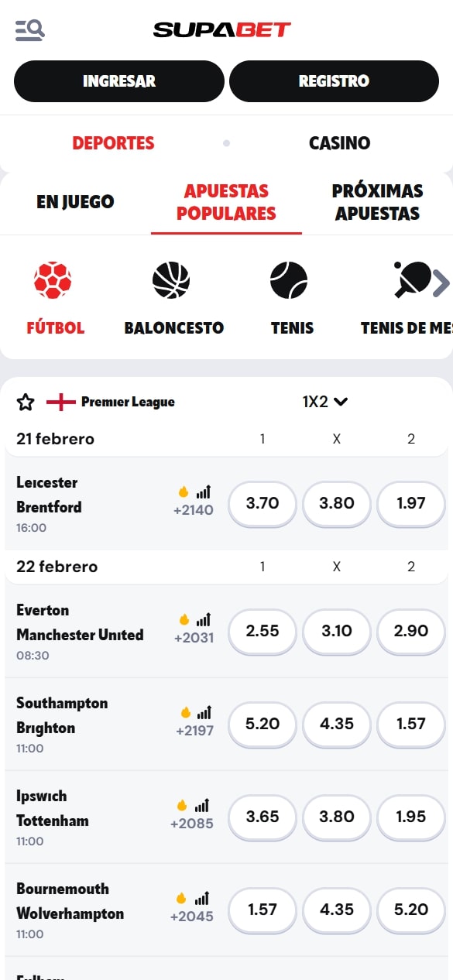Go to the Casino section
The width and height of the screenshot is (453, 980).
tap(339, 143)
